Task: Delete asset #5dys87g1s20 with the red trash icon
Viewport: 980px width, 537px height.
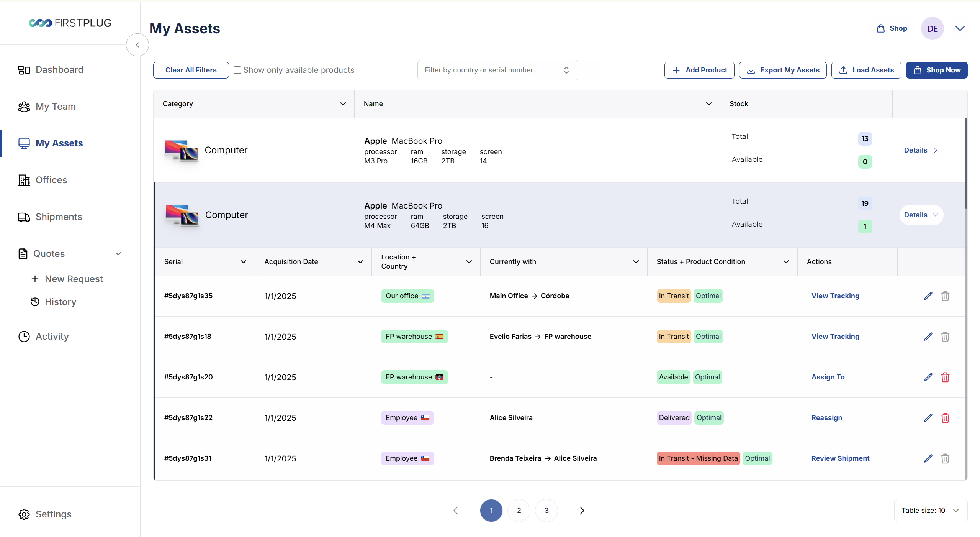Action: (945, 377)
